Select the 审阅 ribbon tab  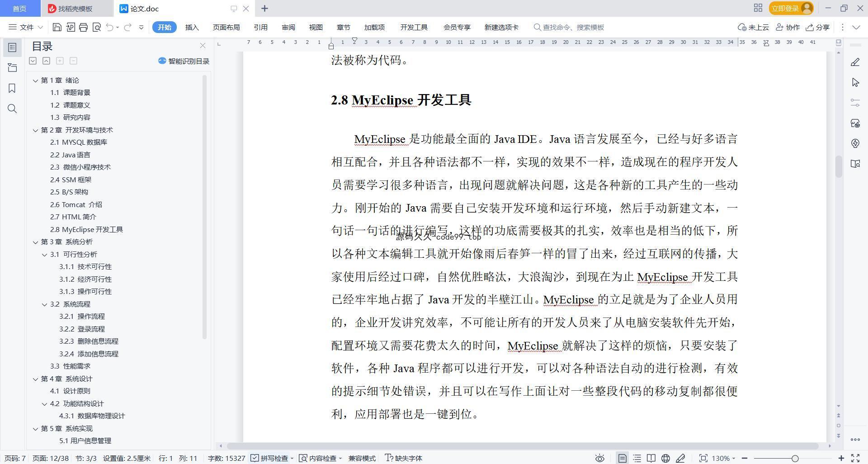(288, 27)
